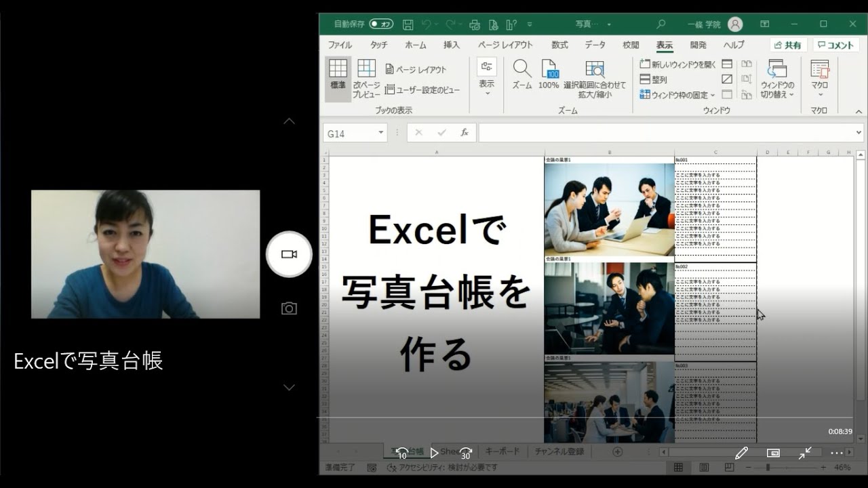868x488 pixels.
Task: Click the Redo arrow in quick access toolbar
Action: 450,24
